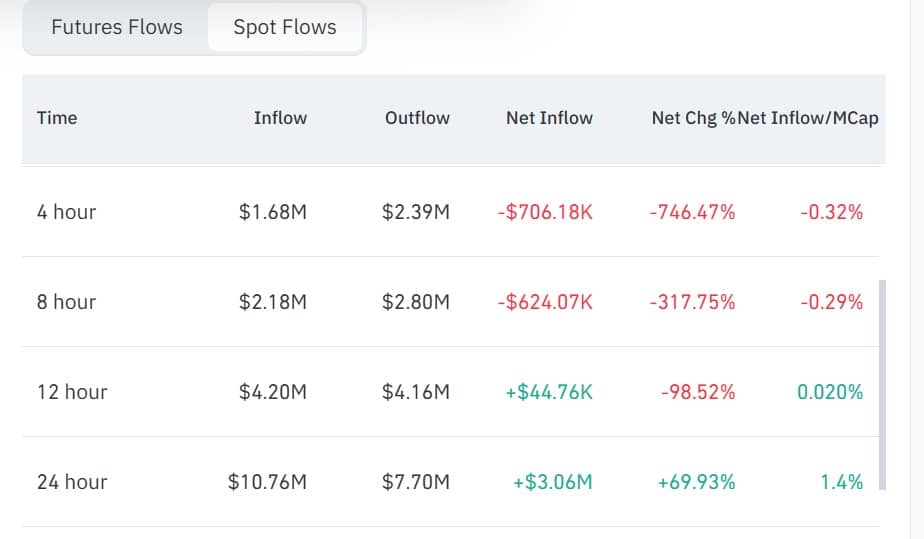Sort by the Net Chg % column header
This screenshot has height=539, width=924.
694,118
